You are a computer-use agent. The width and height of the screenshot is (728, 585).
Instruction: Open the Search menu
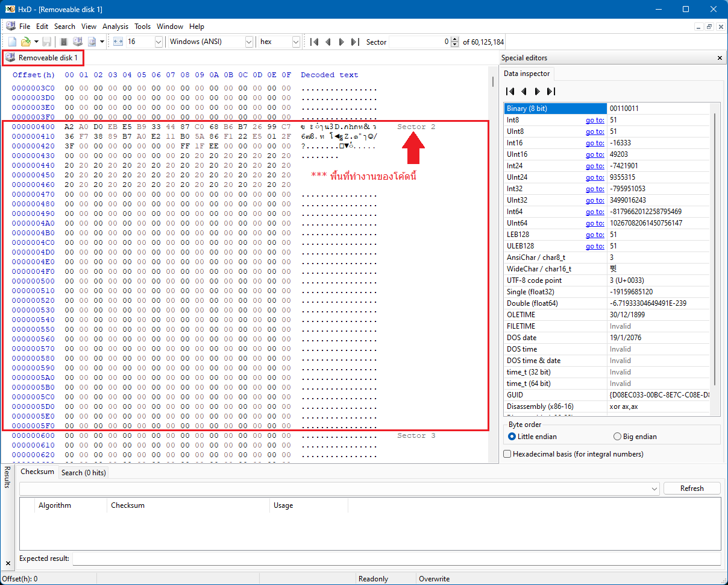pyautogui.click(x=64, y=27)
